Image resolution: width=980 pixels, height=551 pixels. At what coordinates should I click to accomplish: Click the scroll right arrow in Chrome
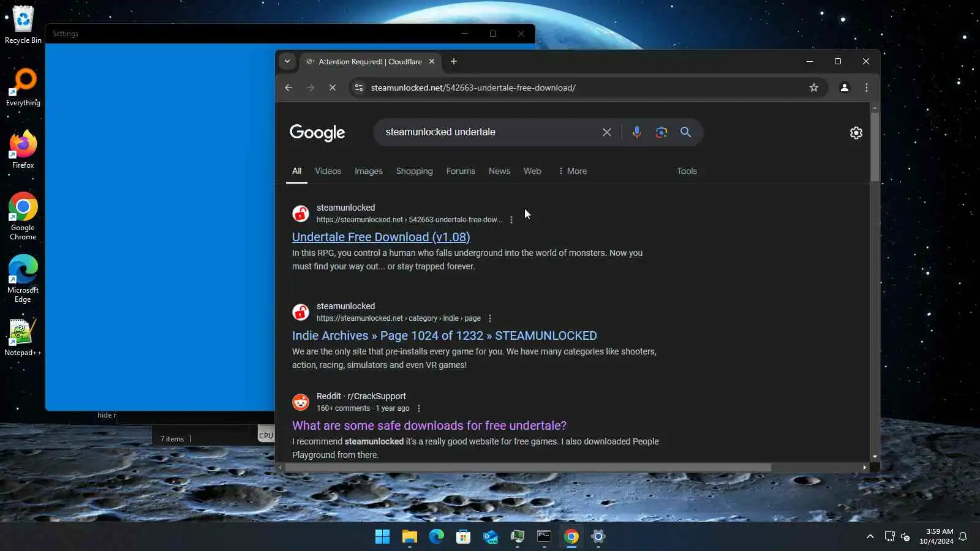864,467
